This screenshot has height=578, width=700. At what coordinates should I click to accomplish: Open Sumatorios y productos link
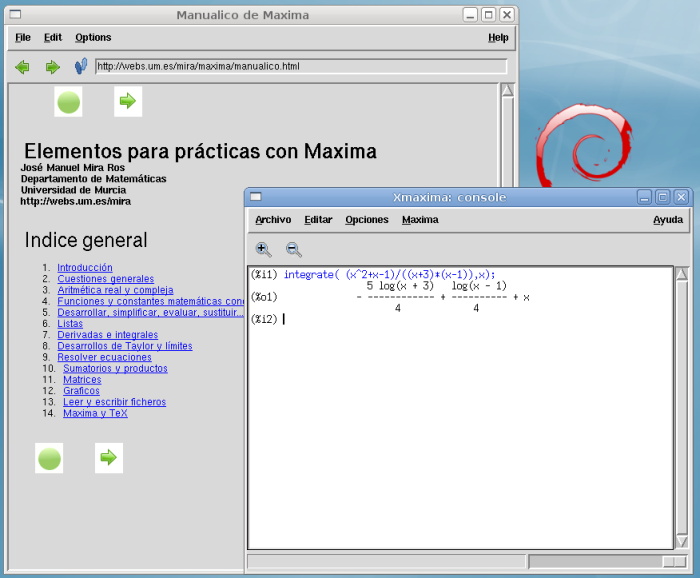pos(115,368)
